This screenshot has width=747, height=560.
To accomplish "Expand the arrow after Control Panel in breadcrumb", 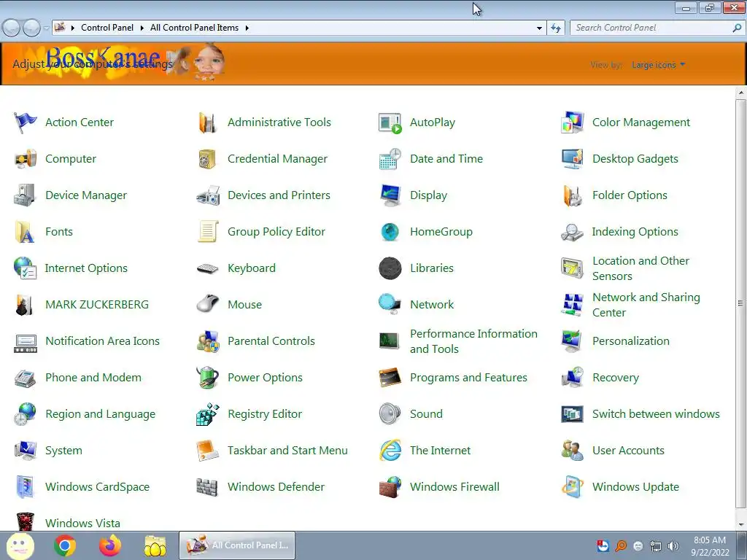I will tap(142, 28).
